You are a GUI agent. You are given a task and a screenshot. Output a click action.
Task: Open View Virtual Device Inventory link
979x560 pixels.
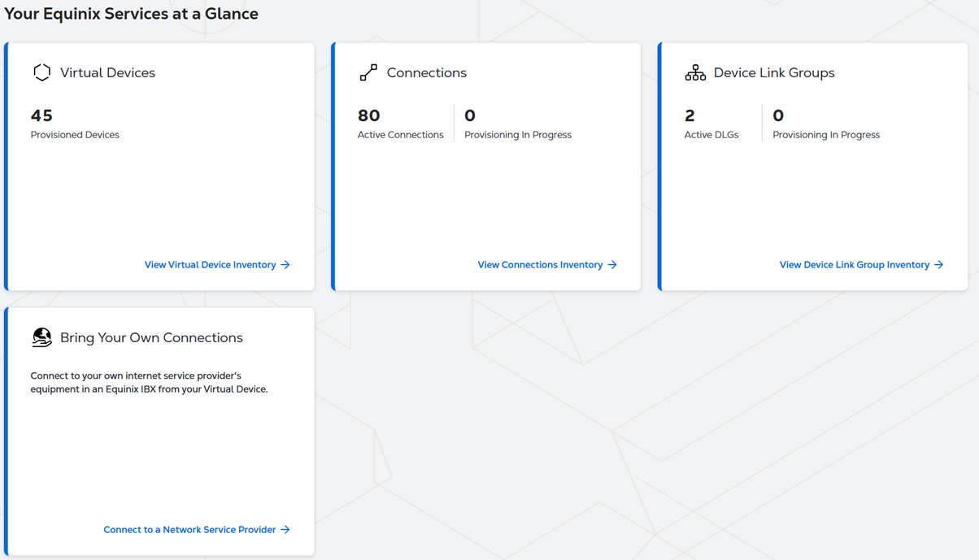click(217, 265)
